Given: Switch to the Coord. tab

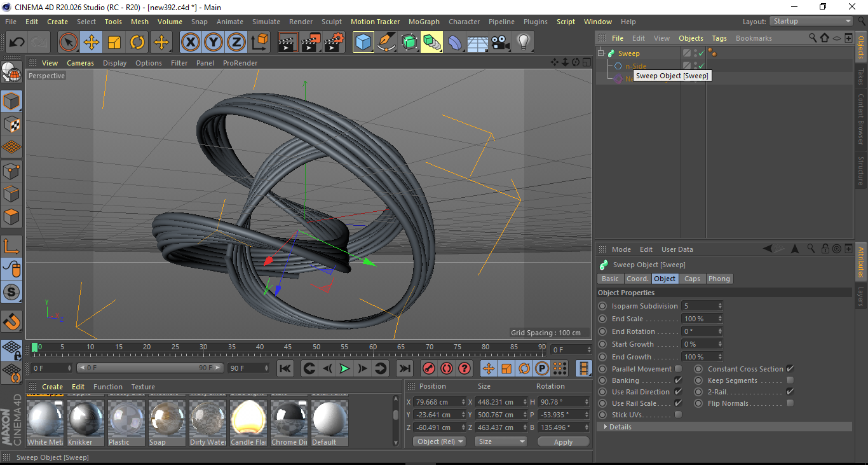Looking at the screenshot, I should pos(637,279).
